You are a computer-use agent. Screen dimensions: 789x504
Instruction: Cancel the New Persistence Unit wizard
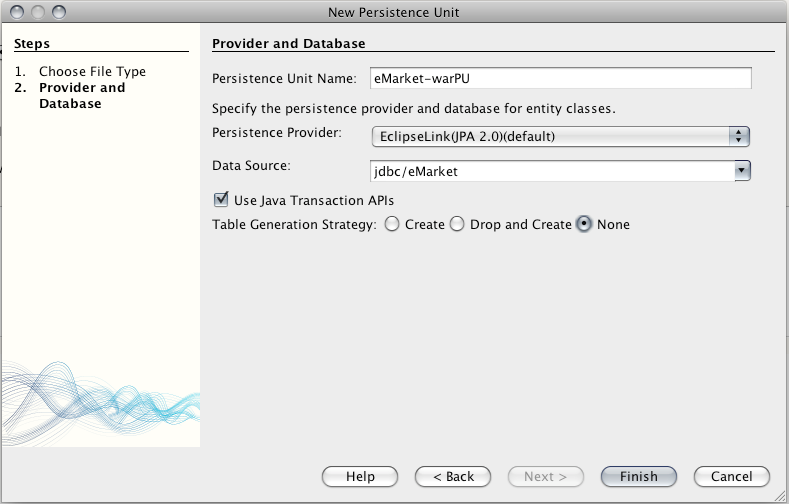click(x=732, y=476)
